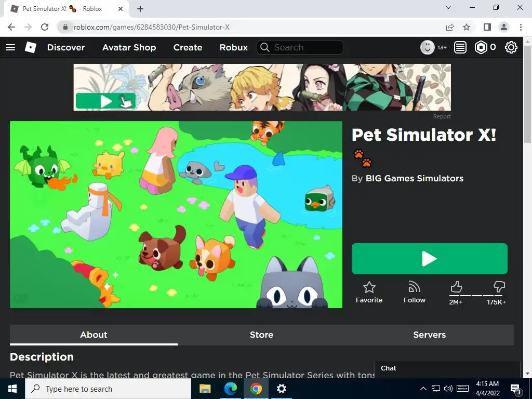532x399 pixels.
Task: Report the banner advertisement
Action: [442, 116]
